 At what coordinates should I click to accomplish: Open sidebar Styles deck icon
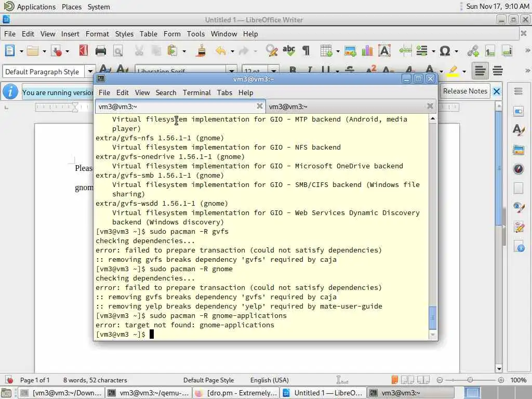518,130
